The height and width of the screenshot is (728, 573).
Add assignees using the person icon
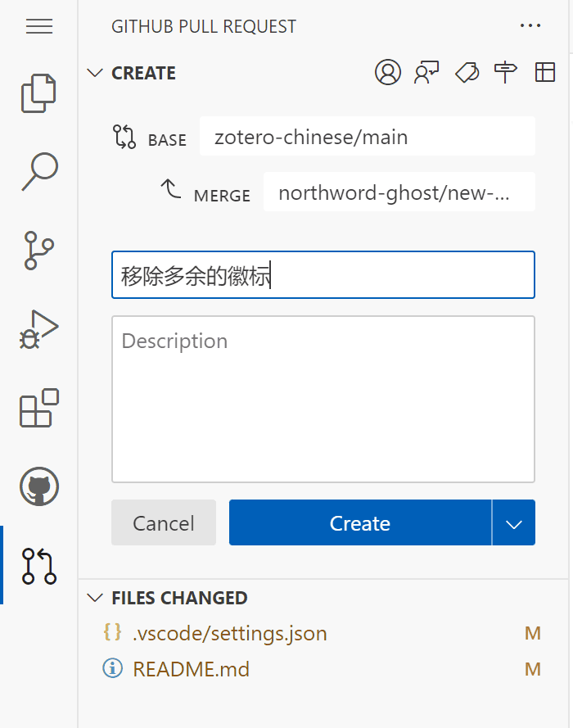[x=388, y=73]
